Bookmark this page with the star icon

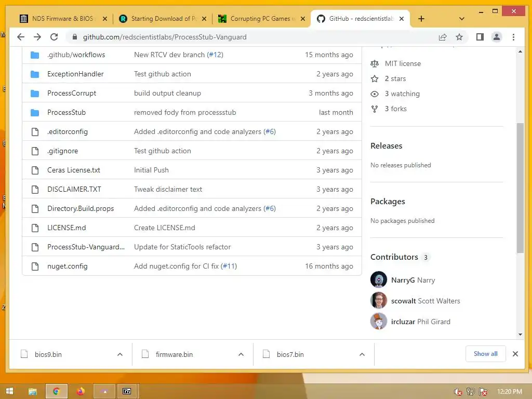(459, 37)
